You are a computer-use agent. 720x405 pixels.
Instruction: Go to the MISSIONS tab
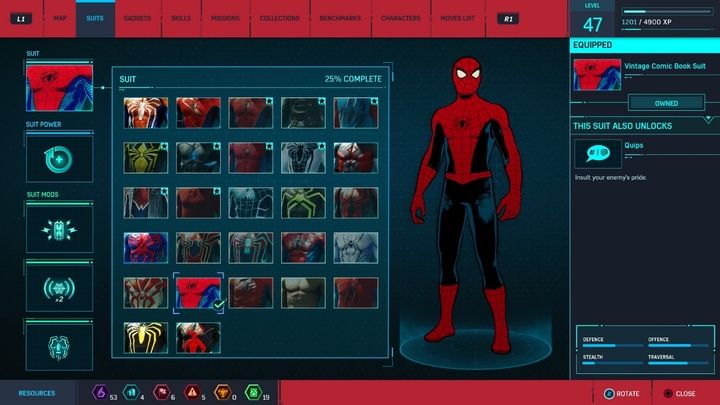coord(225,18)
